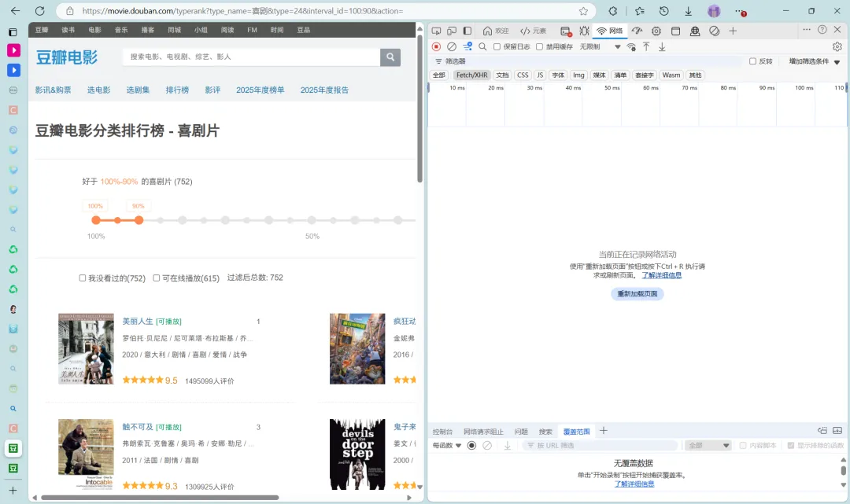Select the Fetch/XHR filter chip
The image size is (850, 504).
coord(471,75)
